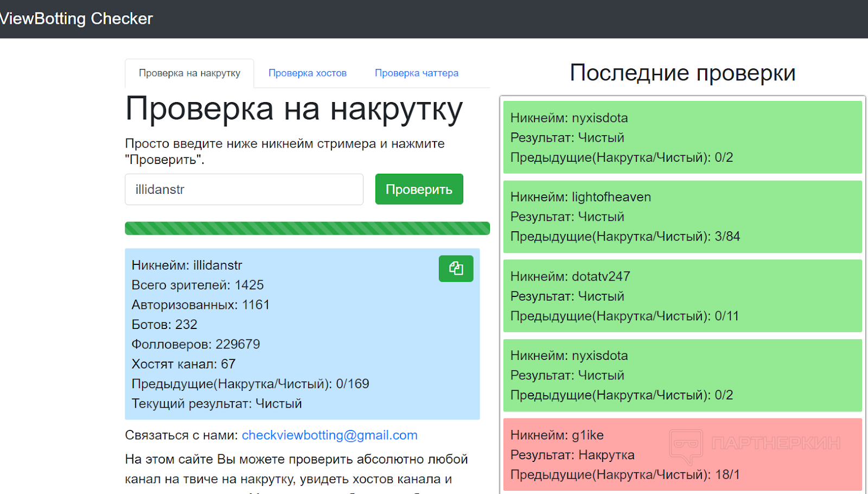This screenshot has height=494, width=868.
Task: Copy the illidanstr result with clipboard icon
Action: pos(456,268)
